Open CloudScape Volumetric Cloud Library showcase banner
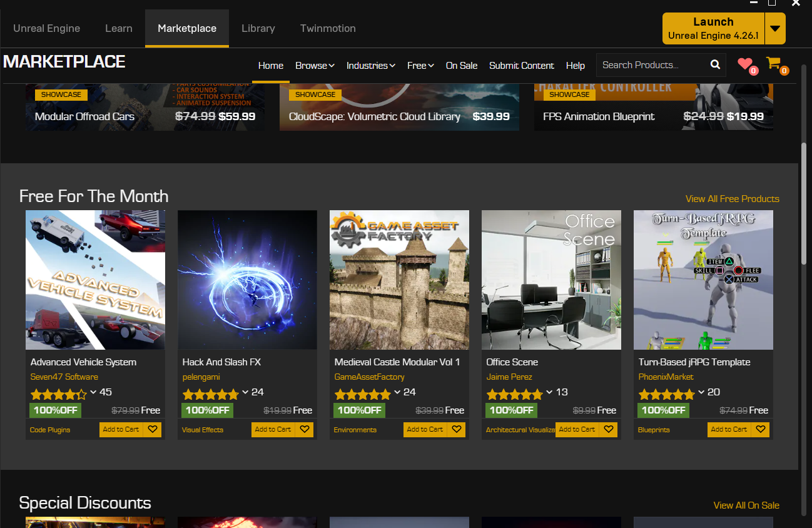 click(399, 107)
